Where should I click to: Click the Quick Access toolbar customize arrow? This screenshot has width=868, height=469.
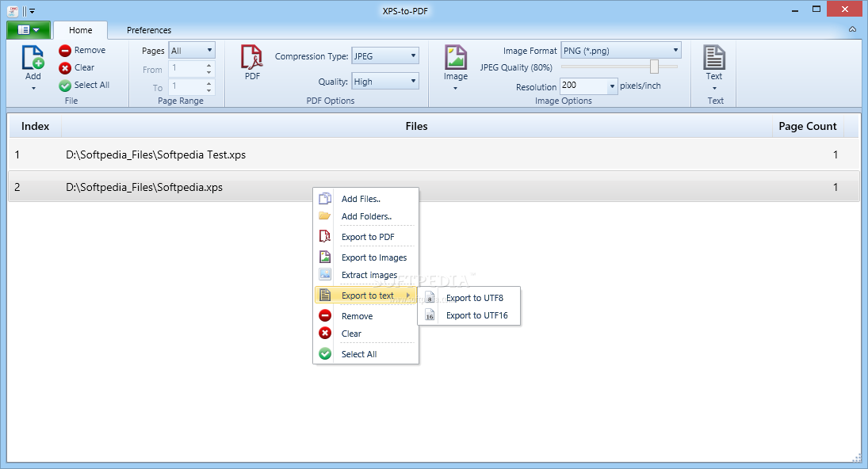33,10
